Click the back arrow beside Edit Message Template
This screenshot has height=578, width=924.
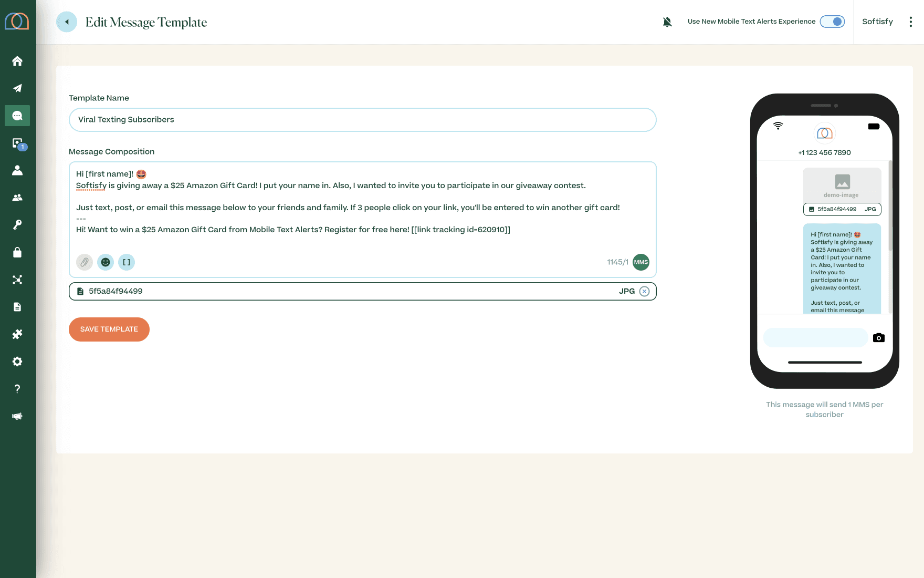[67, 22]
